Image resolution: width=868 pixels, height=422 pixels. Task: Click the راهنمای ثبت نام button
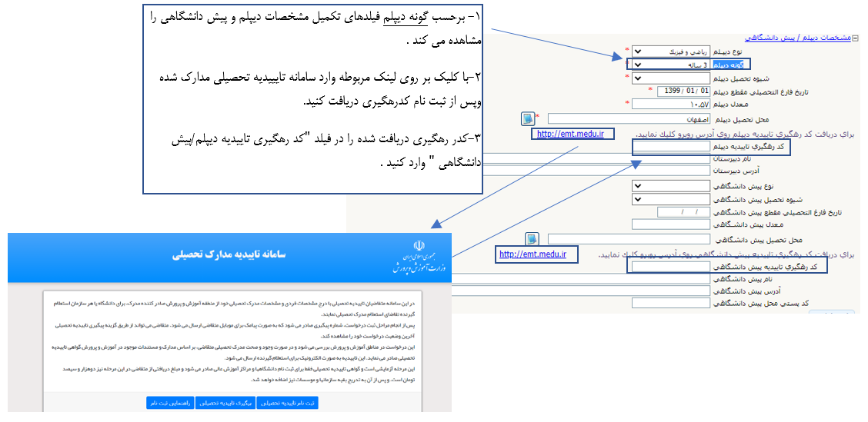click(169, 404)
